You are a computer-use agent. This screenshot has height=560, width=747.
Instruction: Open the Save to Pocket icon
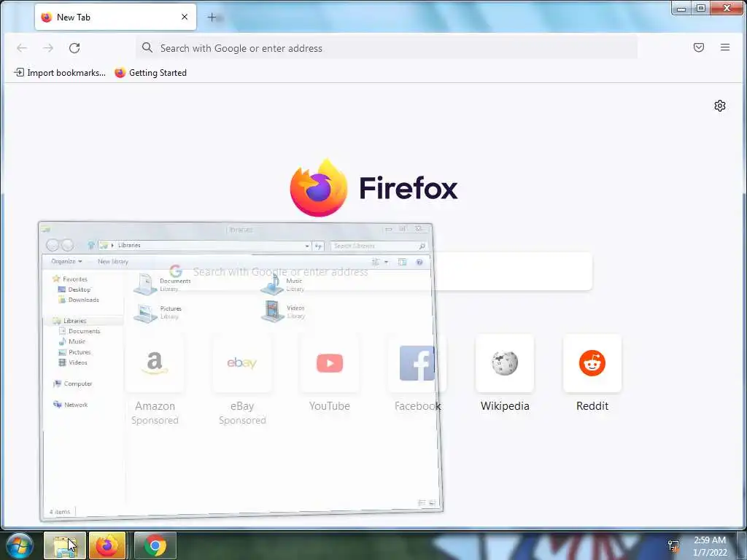pos(698,47)
